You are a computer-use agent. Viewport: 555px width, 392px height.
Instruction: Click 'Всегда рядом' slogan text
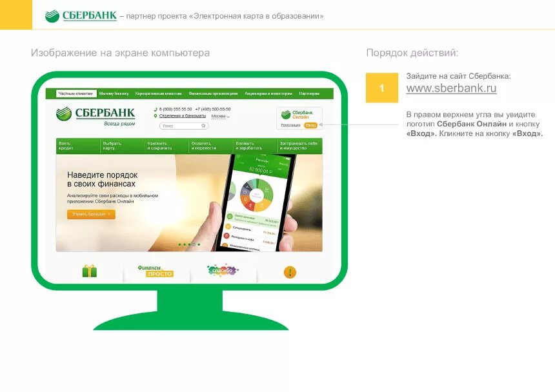(119, 124)
